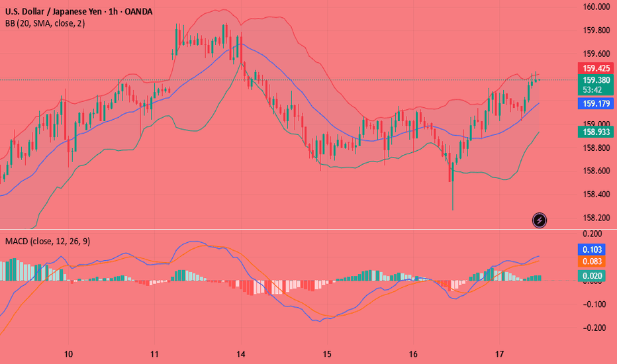Select the BB (20, SMA, close, 2) indicator label

[45, 24]
